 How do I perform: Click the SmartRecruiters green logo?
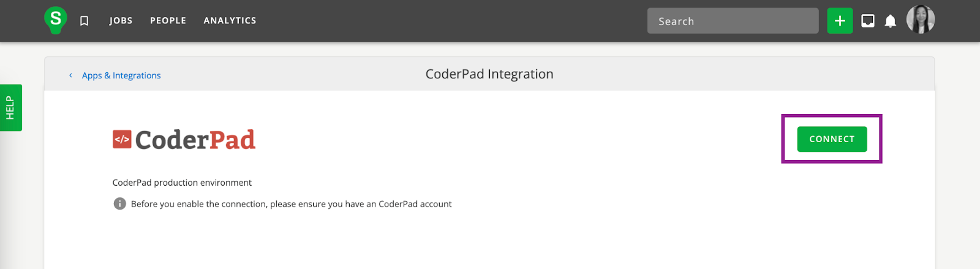click(x=55, y=20)
